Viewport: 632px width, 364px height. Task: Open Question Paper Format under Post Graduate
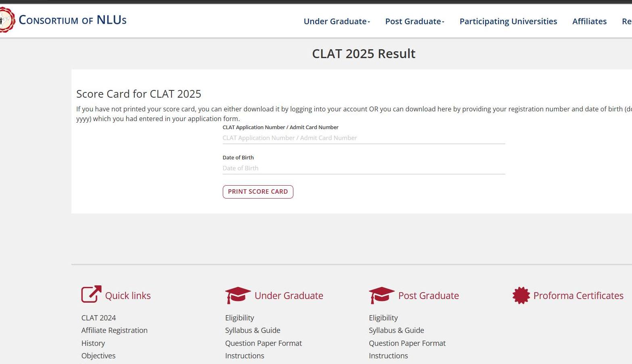click(407, 343)
